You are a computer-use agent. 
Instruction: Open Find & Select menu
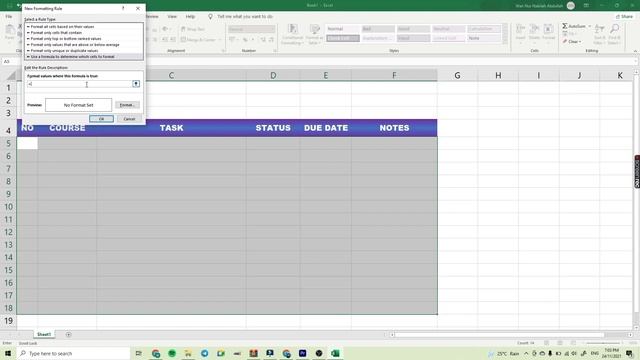coord(614,35)
